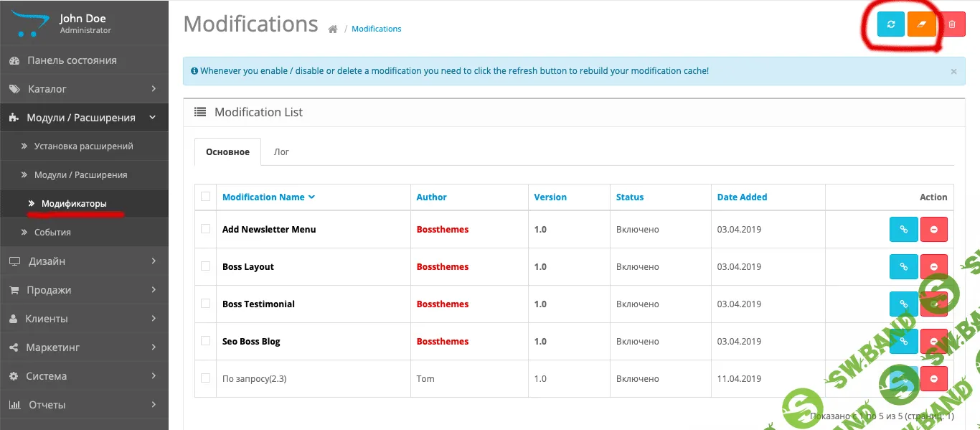
Task: Disable the Add Newsletter Menu modification
Action: (933, 230)
